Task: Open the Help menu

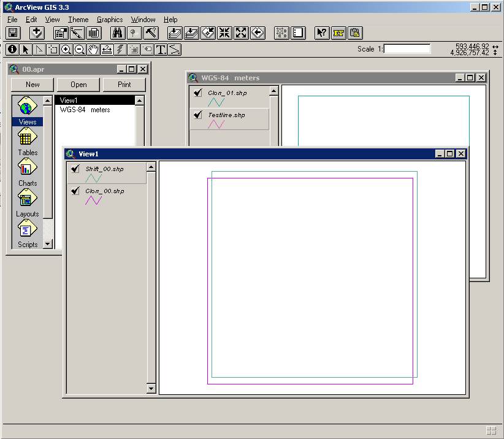Action: [x=170, y=20]
